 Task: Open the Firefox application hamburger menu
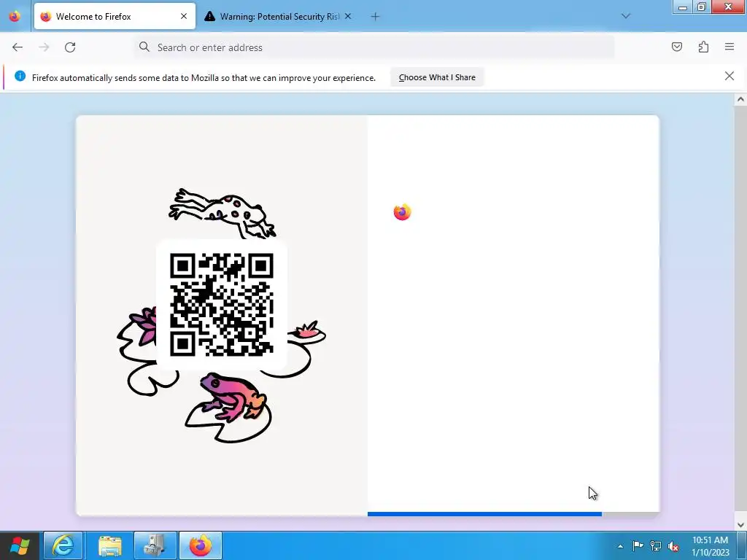729,47
